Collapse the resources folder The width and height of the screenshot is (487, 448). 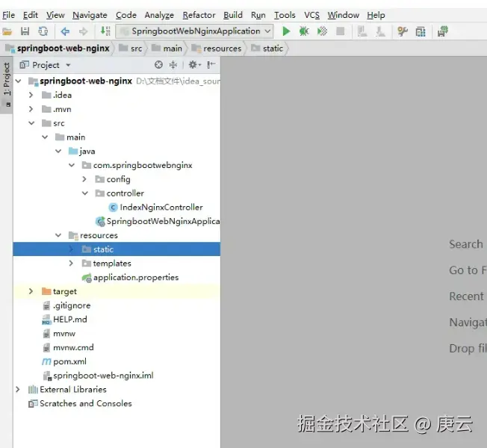click(x=58, y=235)
